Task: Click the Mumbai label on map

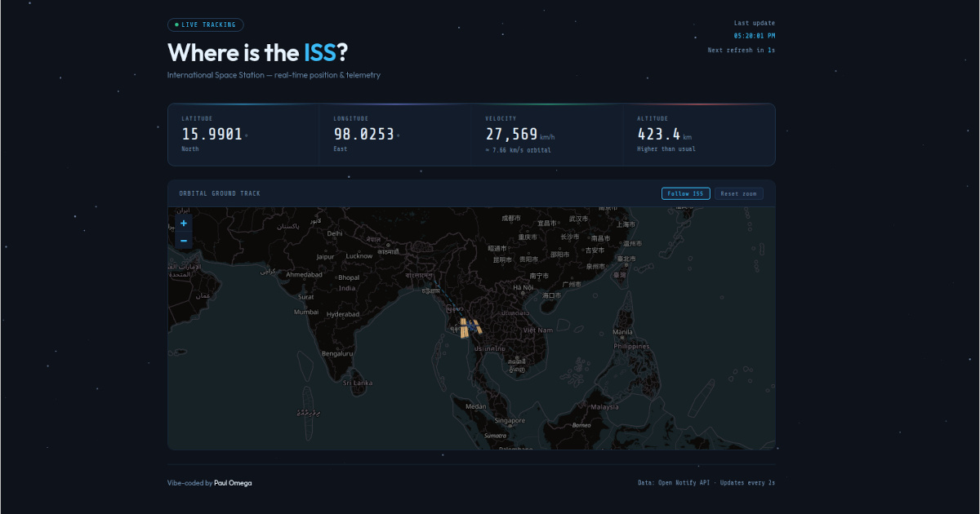Action: coord(306,312)
